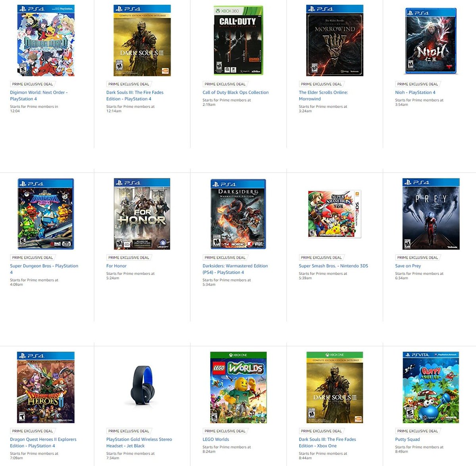The image size is (476, 466).
Task: Open the Super Dungeon Bros - PlayStation 4 link
Action: tap(44, 269)
